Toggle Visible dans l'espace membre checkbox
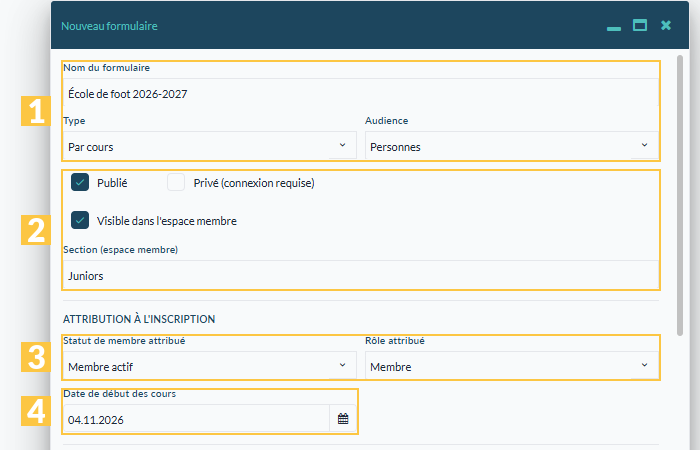This screenshot has width=700, height=450. tap(80, 220)
